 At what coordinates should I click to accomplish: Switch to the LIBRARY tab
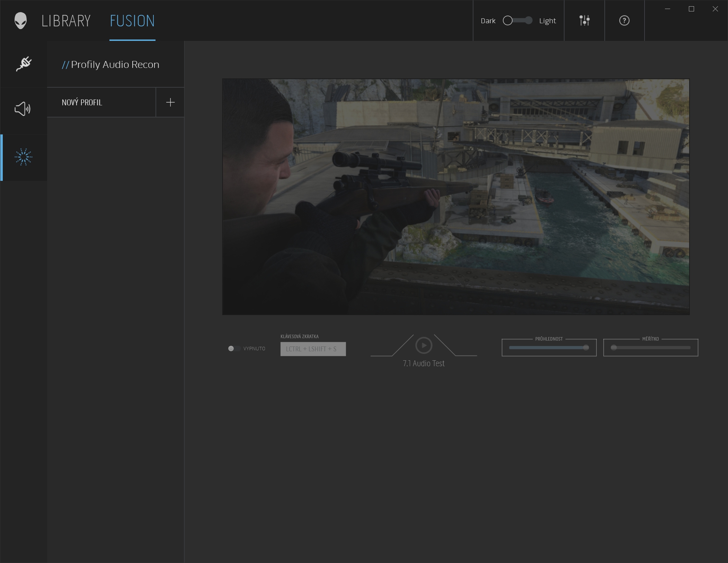[65, 20]
